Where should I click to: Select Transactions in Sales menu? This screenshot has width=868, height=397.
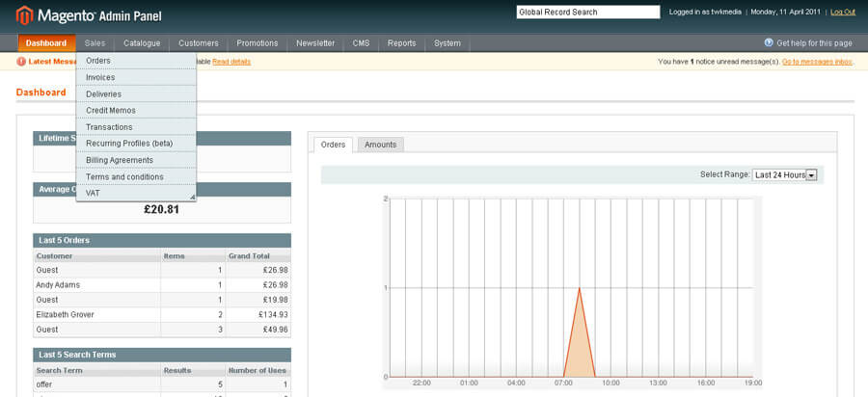tap(136, 127)
